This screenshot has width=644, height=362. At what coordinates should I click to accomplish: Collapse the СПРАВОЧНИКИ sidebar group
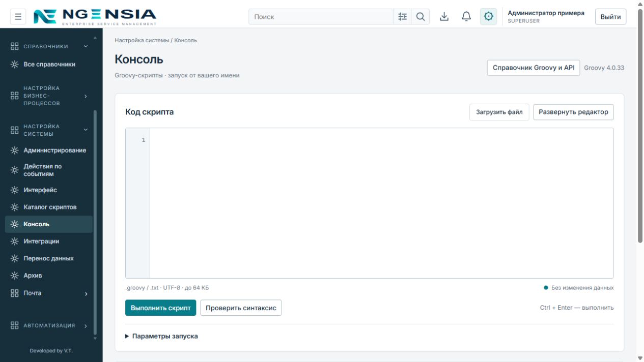tap(49, 46)
